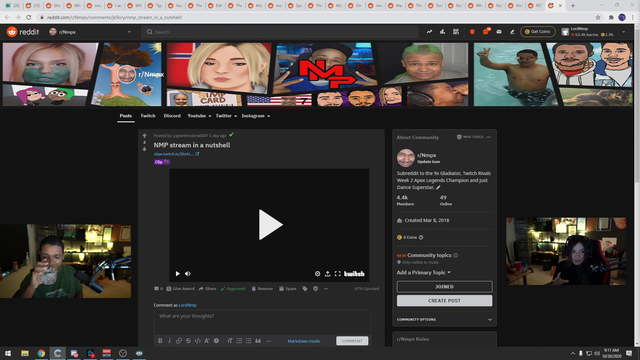Viewport: 640px width, 360px height.
Task: Click the spoiler icon in comment editor
Action: (216, 341)
